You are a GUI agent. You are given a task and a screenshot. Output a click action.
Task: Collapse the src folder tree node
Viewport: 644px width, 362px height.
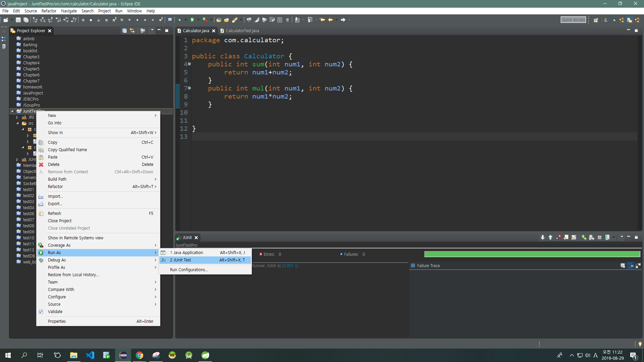pyautogui.click(x=17, y=123)
